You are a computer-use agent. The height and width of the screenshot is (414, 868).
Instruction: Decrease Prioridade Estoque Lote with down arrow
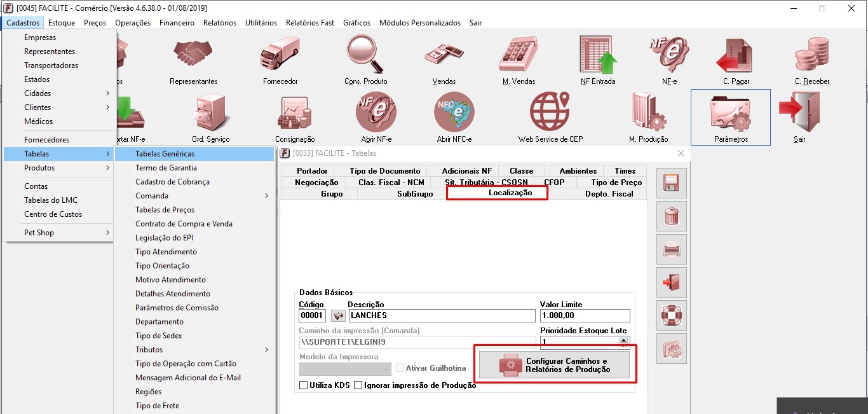pyautogui.click(x=624, y=347)
